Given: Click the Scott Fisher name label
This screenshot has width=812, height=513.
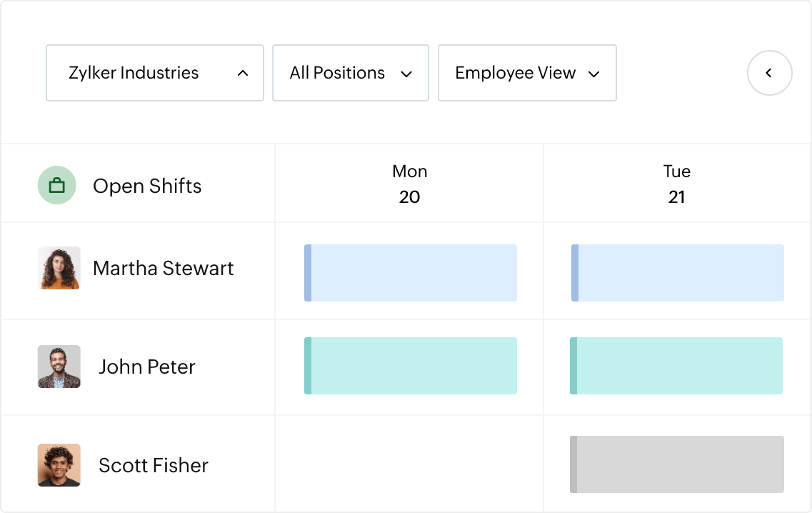Looking at the screenshot, I should click(x=153, y=464).
